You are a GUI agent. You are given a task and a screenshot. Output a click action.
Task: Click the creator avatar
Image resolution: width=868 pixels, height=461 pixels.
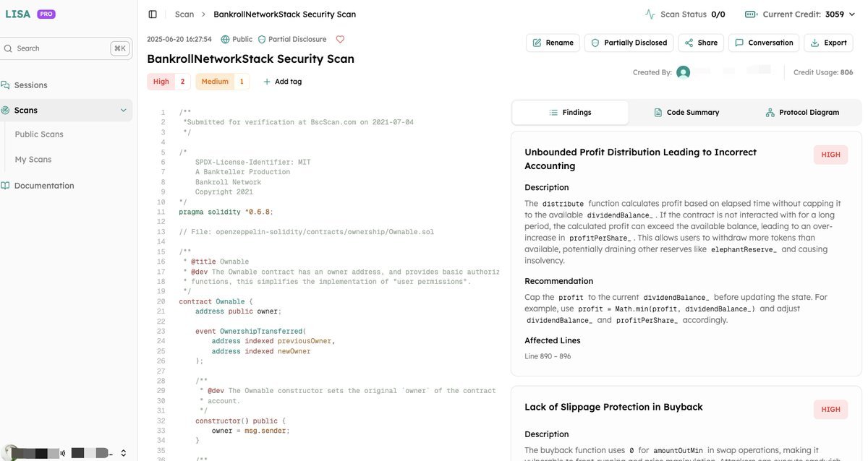coord(683,72)
